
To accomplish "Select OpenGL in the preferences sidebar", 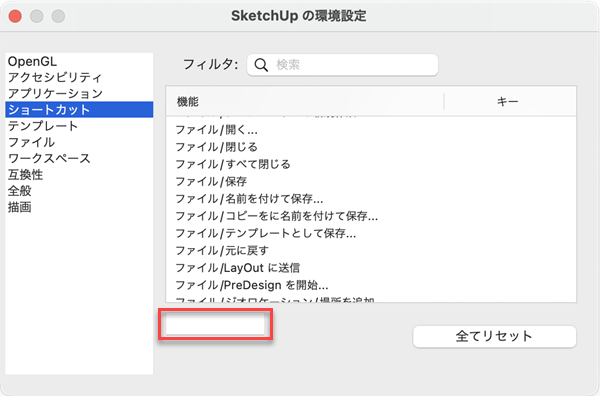I will click(x=79, y=61).
